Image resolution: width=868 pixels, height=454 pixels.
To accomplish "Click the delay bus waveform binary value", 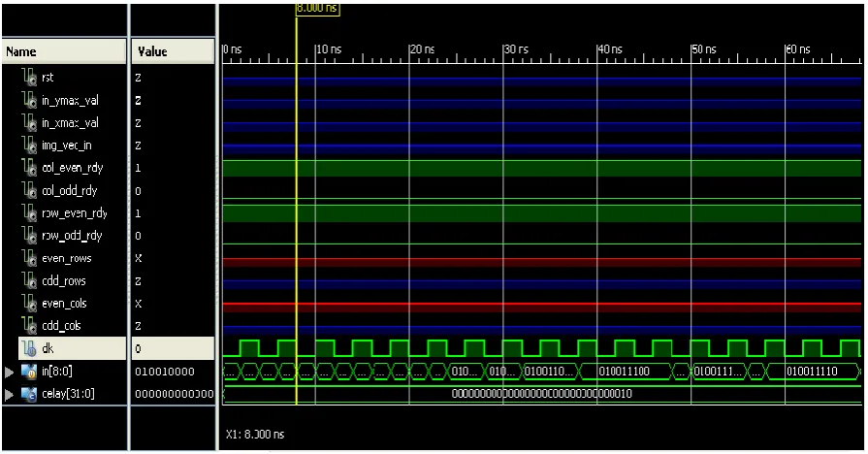I will coord(541,394).
